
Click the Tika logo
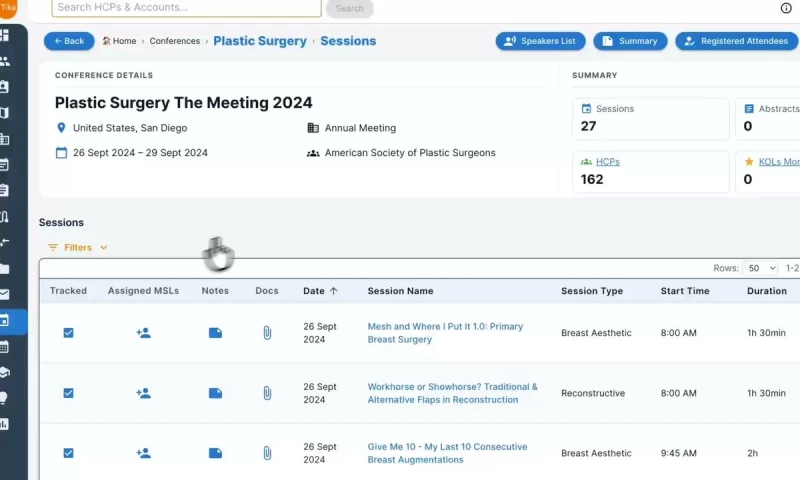coord(8,8)
